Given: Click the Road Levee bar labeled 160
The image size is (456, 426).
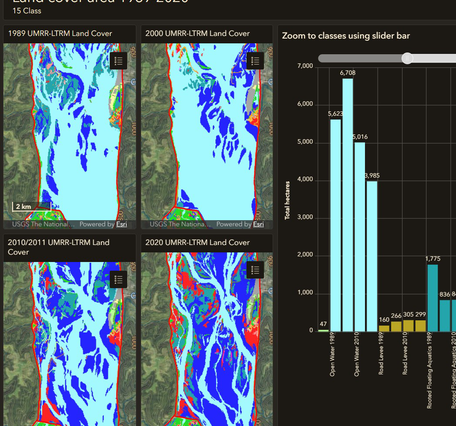Looking at the screenshot, I should coord(384,329).
